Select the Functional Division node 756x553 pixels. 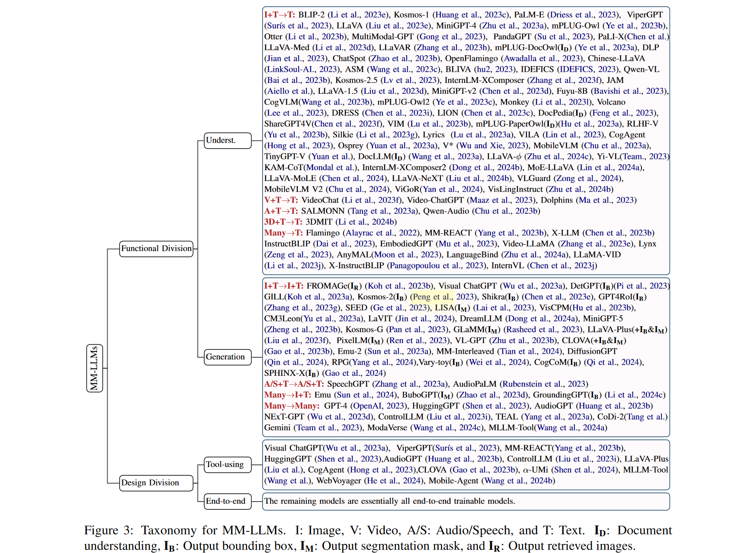(156, 248)
